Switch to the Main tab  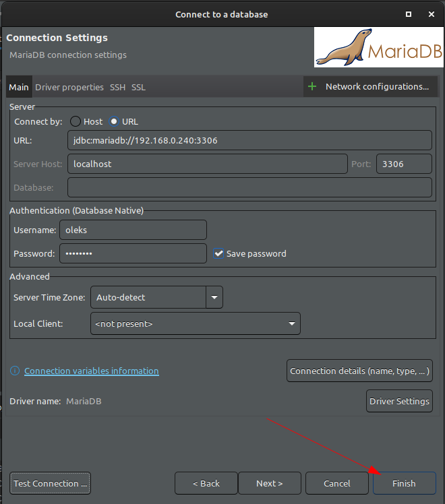click(19, 87)
